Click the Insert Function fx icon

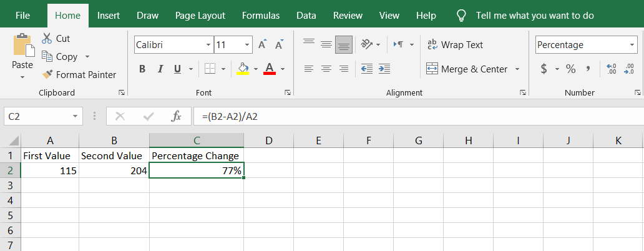(x=177, y=116)
